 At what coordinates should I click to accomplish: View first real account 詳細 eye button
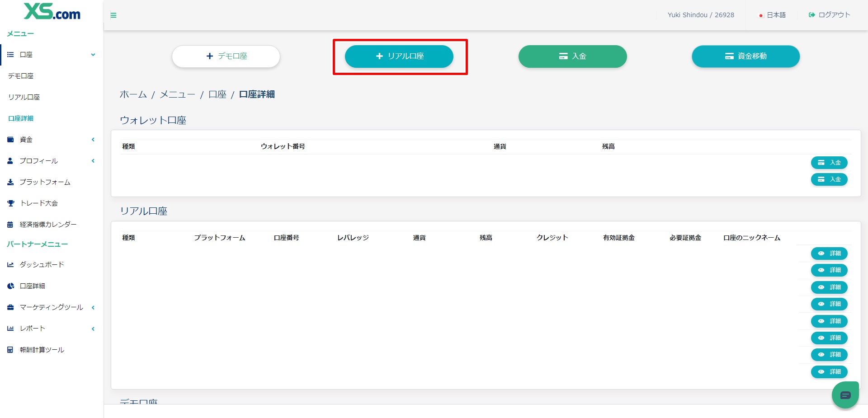[x=829, y=254]
